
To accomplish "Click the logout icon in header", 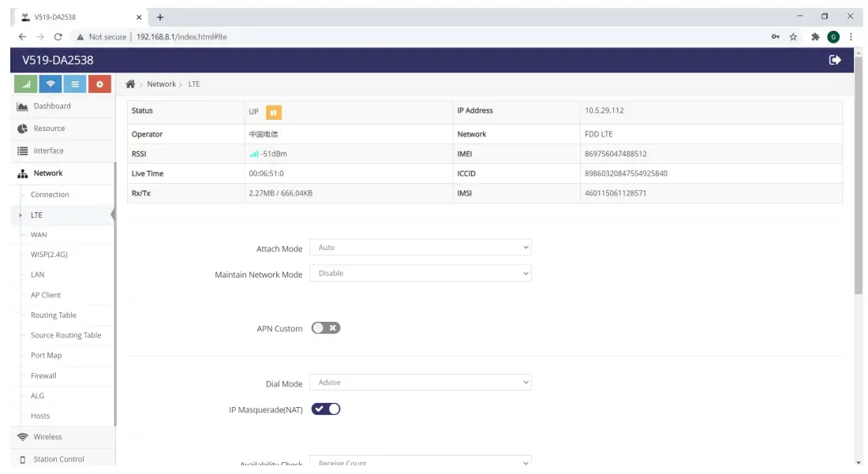I will (835, 60).
